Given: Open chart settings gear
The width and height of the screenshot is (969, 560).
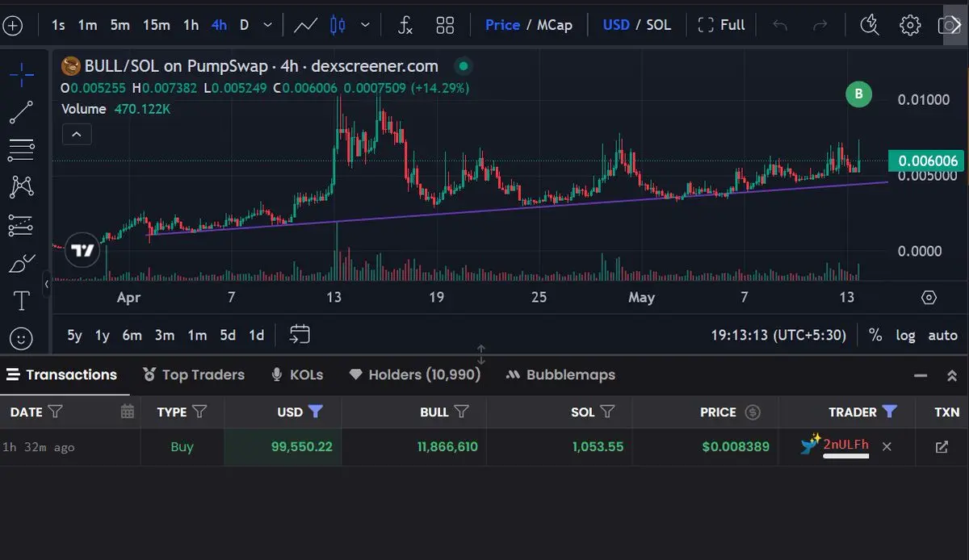Looking at the screenshot, I should pos(910,25).
